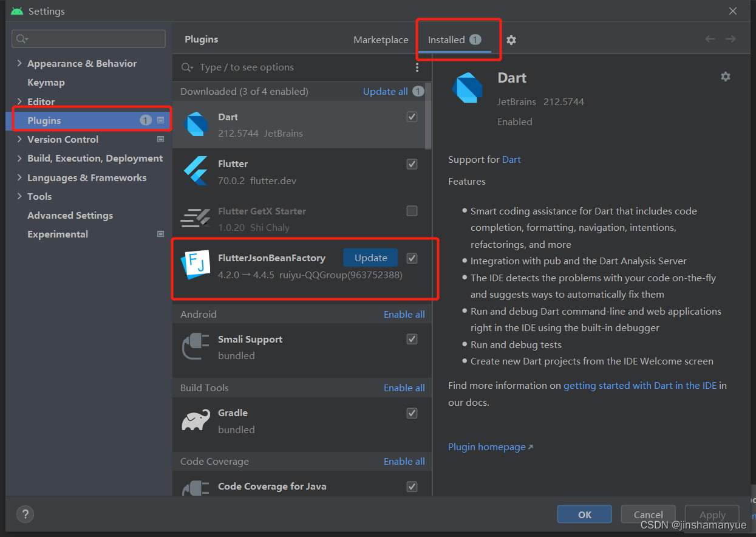The image size is (756, 537).
Task: Click the '212.5744' version in Dart details
Action: [x=564, y=101]
